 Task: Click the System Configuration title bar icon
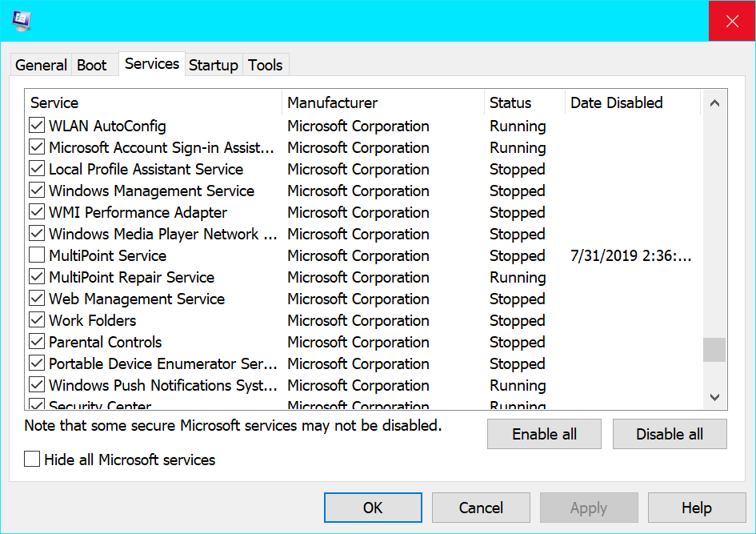click(x=22, y=21)
